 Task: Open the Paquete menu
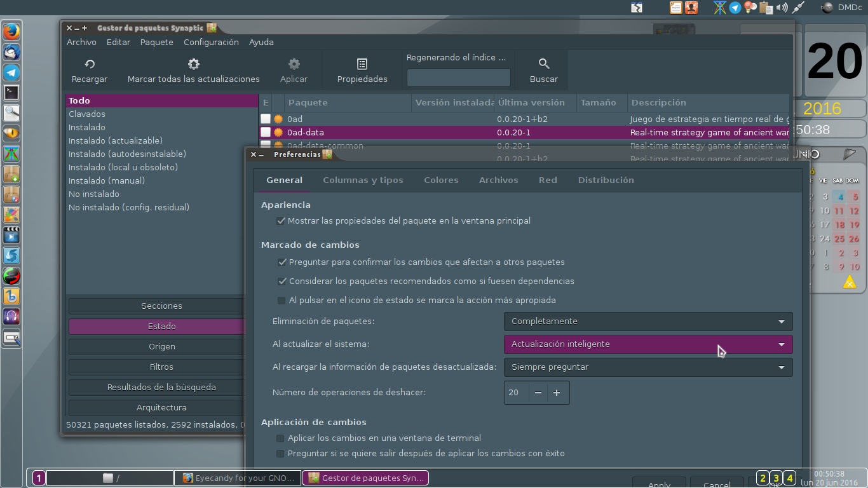point(157,43)
